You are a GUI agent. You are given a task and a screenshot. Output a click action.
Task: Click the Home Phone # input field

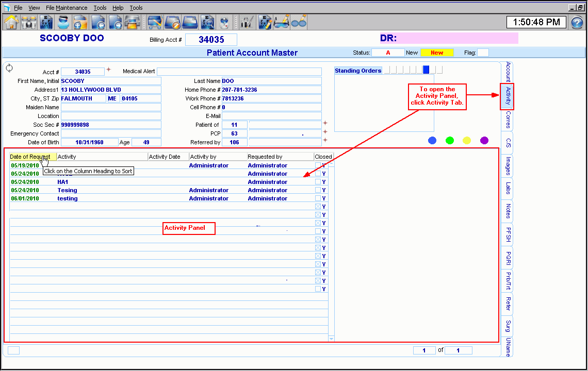pyautogui.click(x=271, y=90)
